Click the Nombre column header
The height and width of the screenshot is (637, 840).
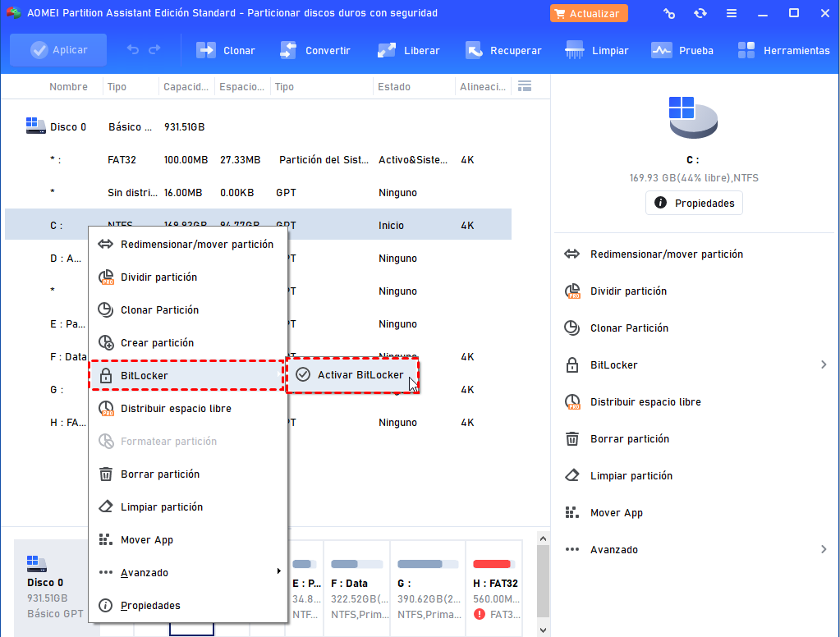pyautogui.click(x=69, y=87)
